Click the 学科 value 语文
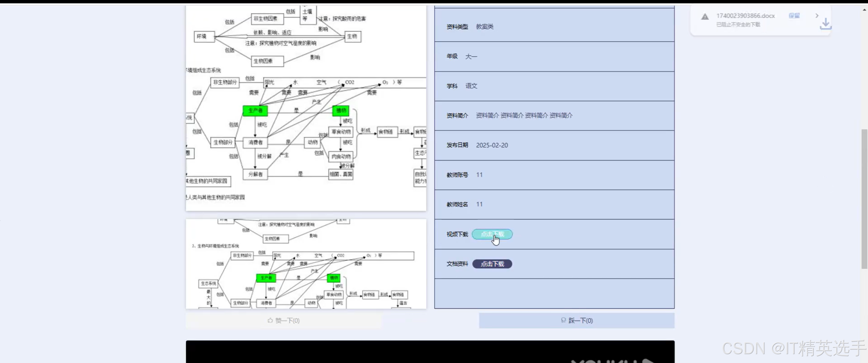The image size is (868, 363). pyautogui.click(x=471, y=86)
